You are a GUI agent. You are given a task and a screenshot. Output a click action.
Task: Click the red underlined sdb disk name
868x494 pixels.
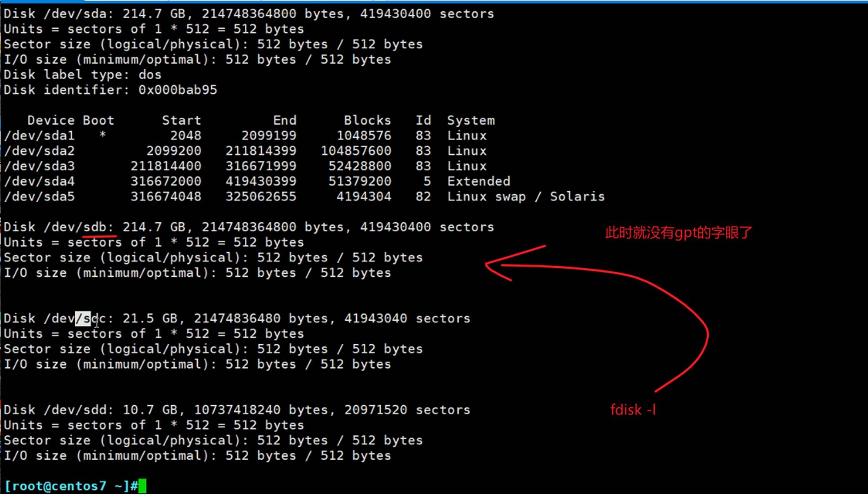click(95, 227)
